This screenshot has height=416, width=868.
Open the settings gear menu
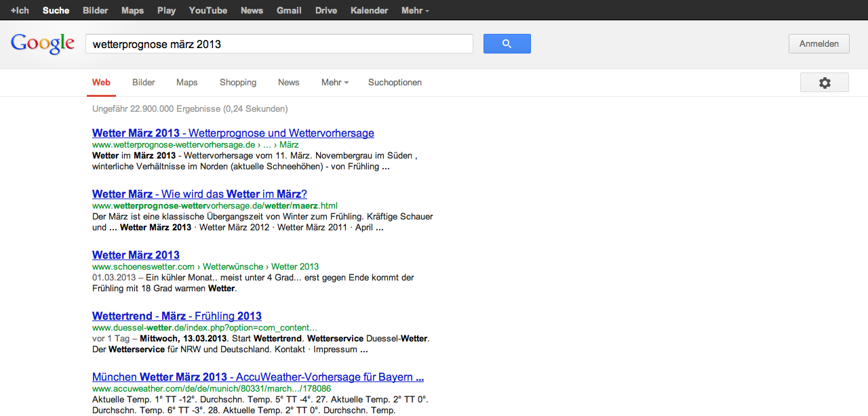tap(824, 83)
